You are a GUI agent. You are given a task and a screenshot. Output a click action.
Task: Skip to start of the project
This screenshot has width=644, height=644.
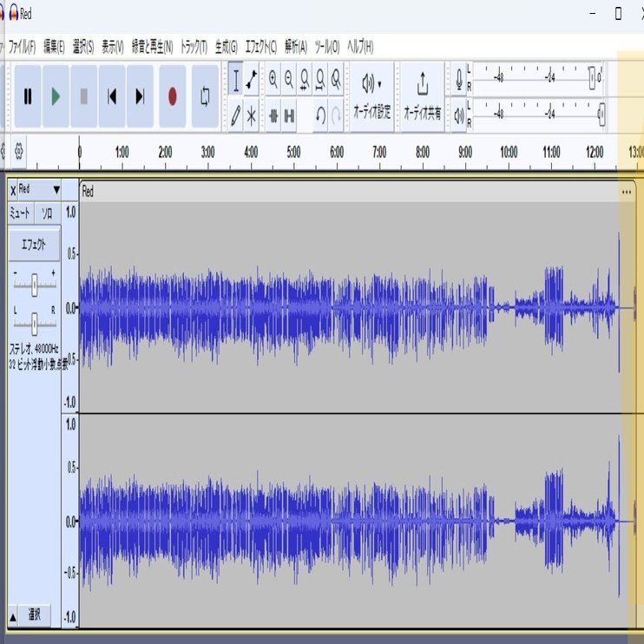pos(112,96)
